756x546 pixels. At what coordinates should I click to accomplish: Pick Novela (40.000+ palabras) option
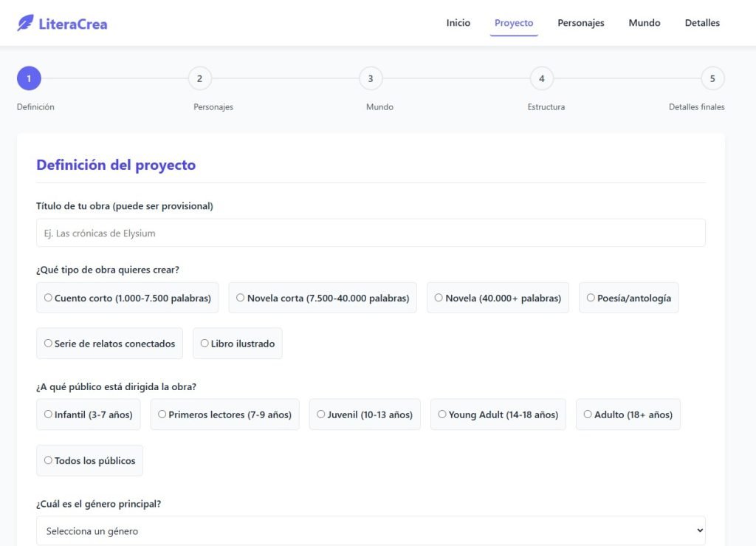pos(439,298)
